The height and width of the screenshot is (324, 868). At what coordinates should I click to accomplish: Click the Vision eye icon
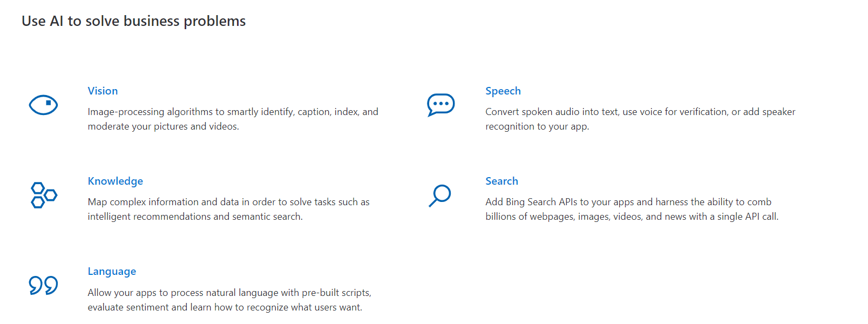pyautogui.click(x=43, y=105)
